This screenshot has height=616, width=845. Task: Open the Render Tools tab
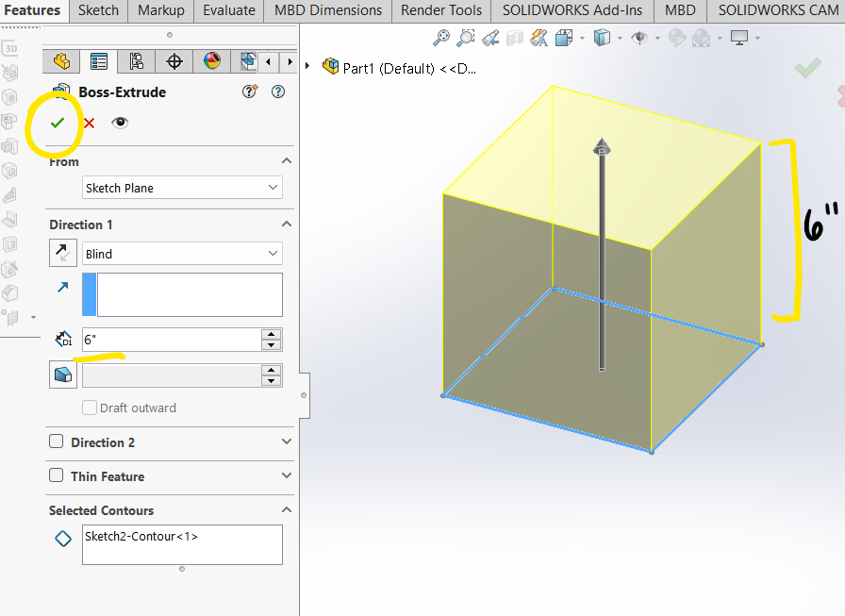click(441, 10)
